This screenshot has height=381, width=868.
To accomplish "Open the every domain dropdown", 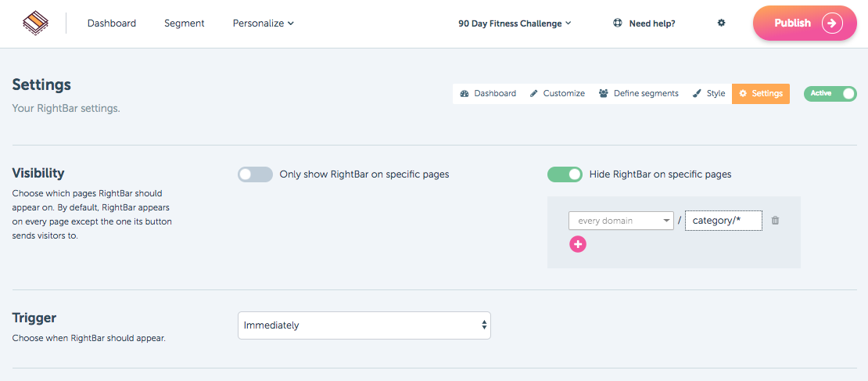I will [x=621, y=221].
